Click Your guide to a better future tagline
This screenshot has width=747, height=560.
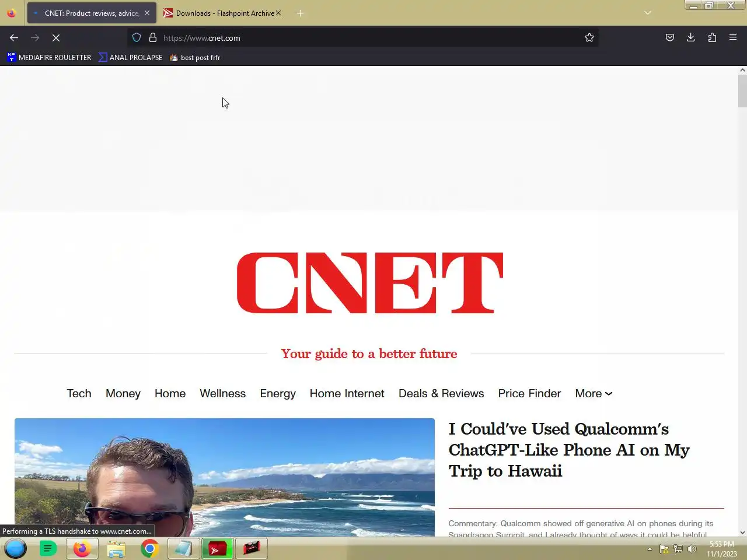369,353
